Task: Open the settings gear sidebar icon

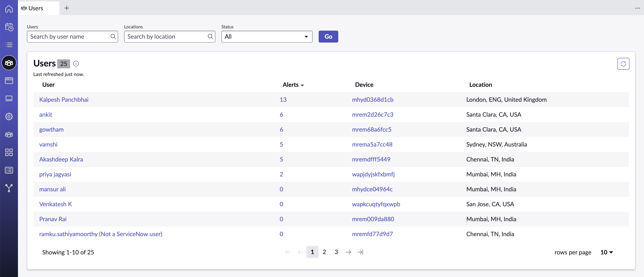Action: (x=9, y=116)
